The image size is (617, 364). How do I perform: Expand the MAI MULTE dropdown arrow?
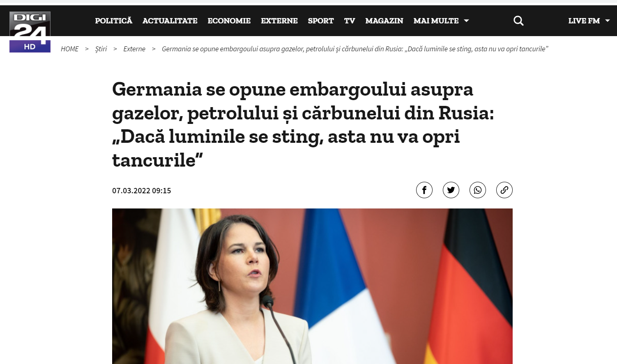[466, 21]
